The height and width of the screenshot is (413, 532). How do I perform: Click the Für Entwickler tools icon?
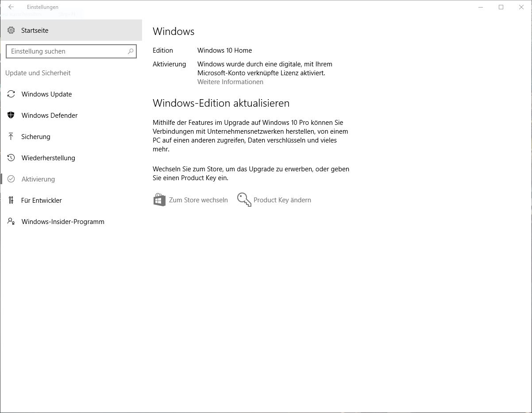[x=11, y=201]
